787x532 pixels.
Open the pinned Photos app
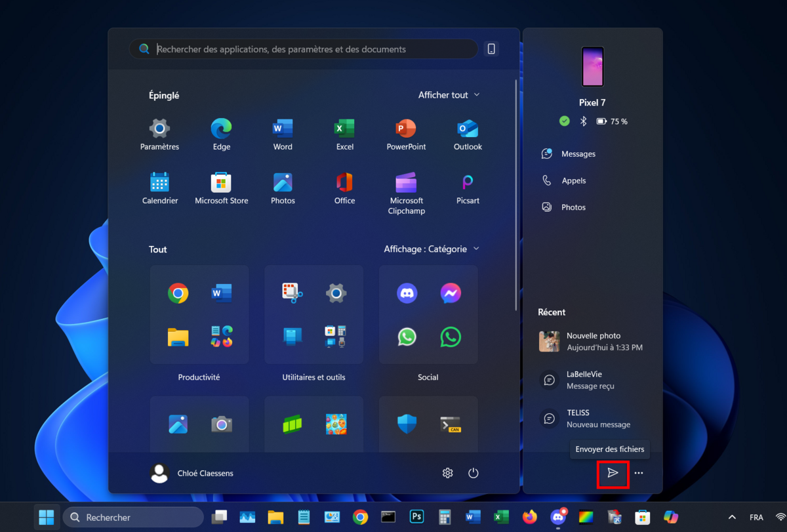tap(283, 188)
